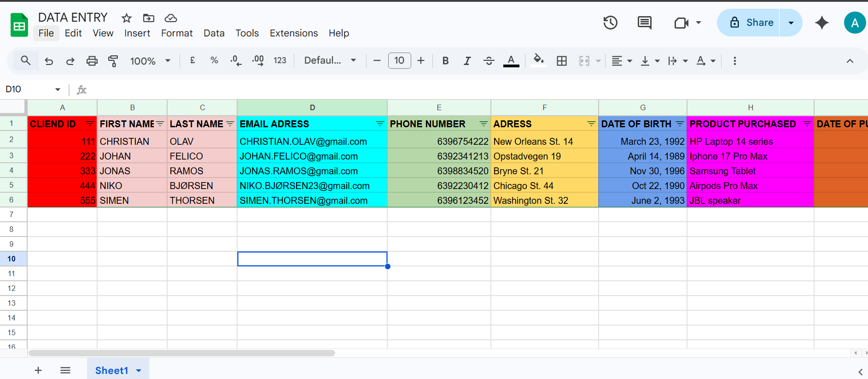Screen dimensions: 868x379
Task: Open the Google Sheets home icon
Action: (x=19, y=25)
